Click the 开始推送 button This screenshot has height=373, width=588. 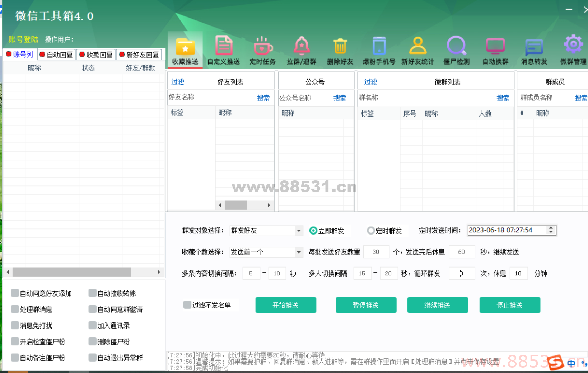(286, 305)
